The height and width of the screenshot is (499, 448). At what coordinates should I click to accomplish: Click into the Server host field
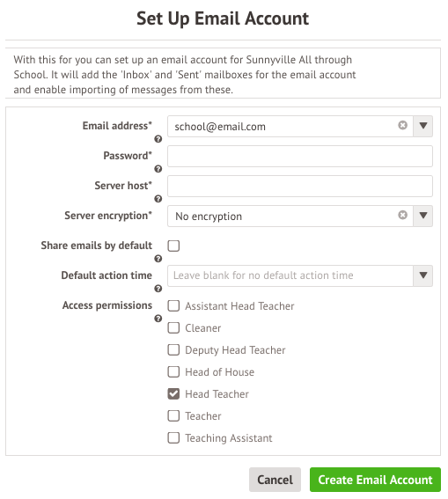click(x=300, y=187)
